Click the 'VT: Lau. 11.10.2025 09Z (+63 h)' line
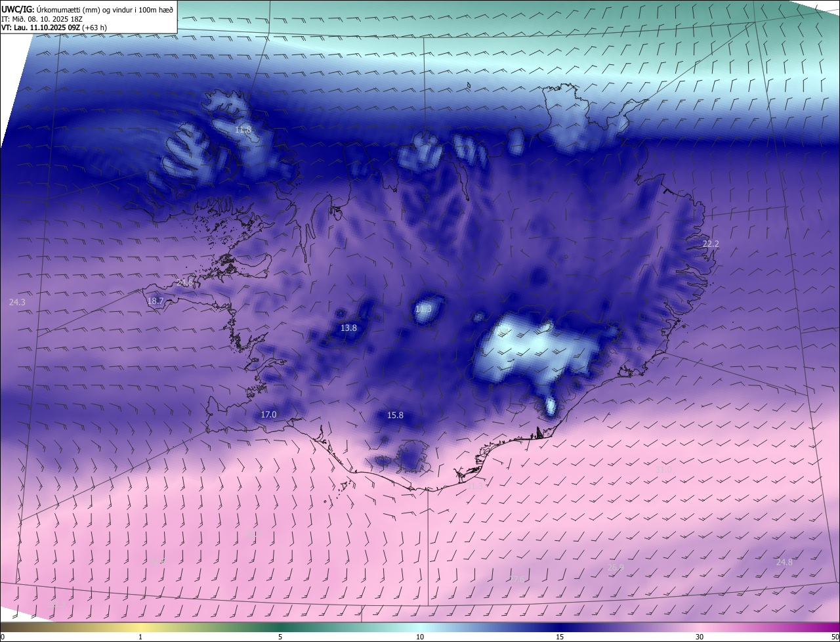Image resolution: width=840 pixels, height=642 pixels. [x=54, y=28]
